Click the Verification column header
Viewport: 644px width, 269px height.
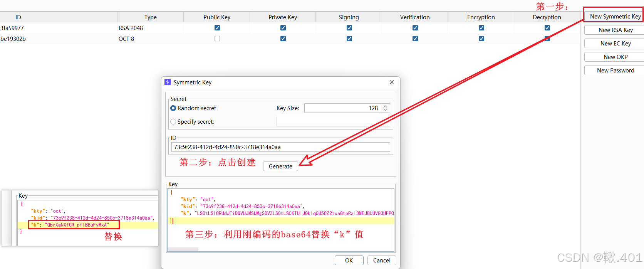click(x=415, y=17)
